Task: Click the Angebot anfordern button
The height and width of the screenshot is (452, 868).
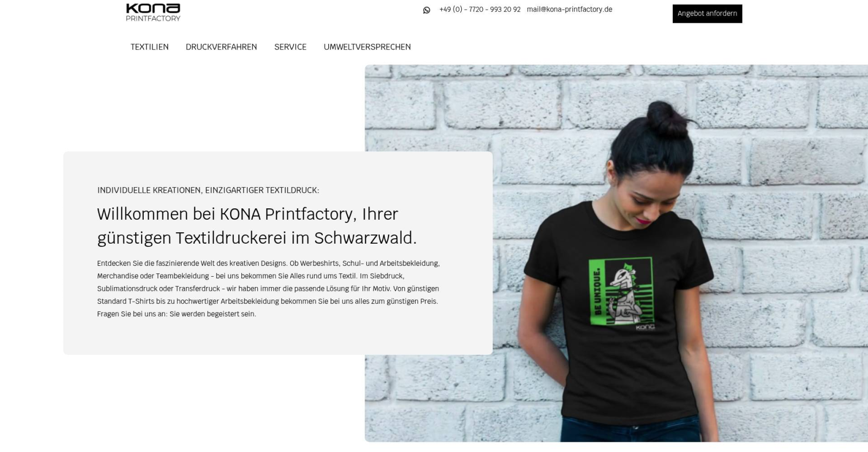Action: coord(707,14)
